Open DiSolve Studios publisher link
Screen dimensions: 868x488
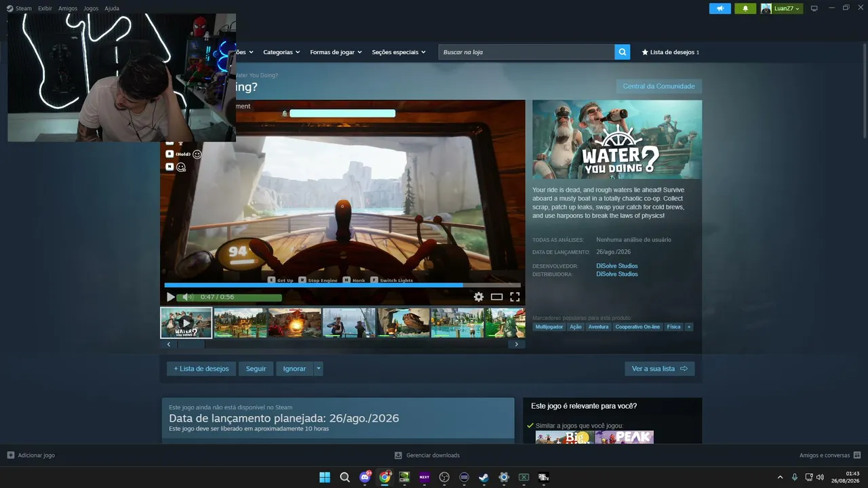617,274
